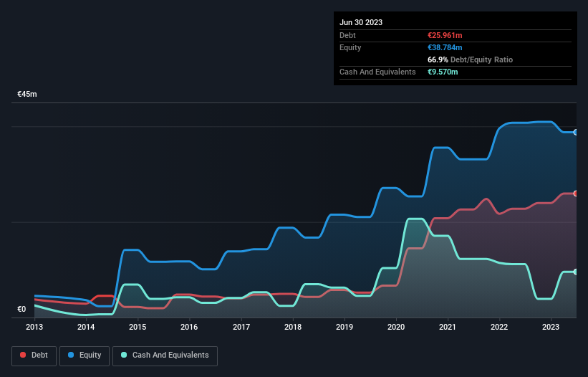The width and height of the screenshot is (588, 377).
Task: Toggle the Debt series legend button
Action: (x=34, y=355)
